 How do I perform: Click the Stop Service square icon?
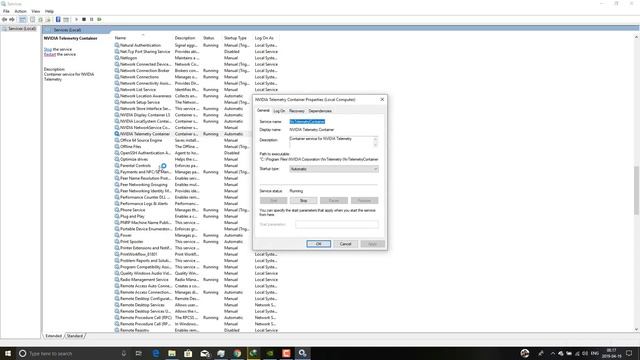[x=84, y=20]
